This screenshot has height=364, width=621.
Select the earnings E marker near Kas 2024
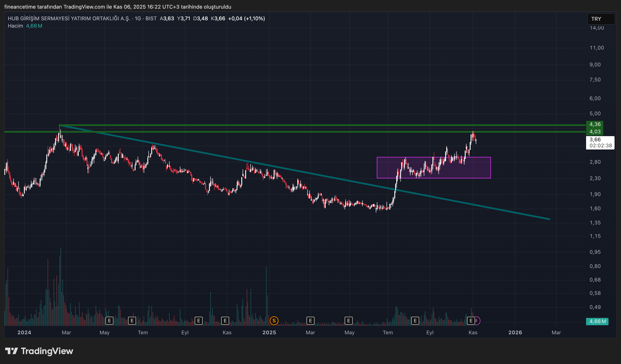pyautogui.click(x=225, y=321)
